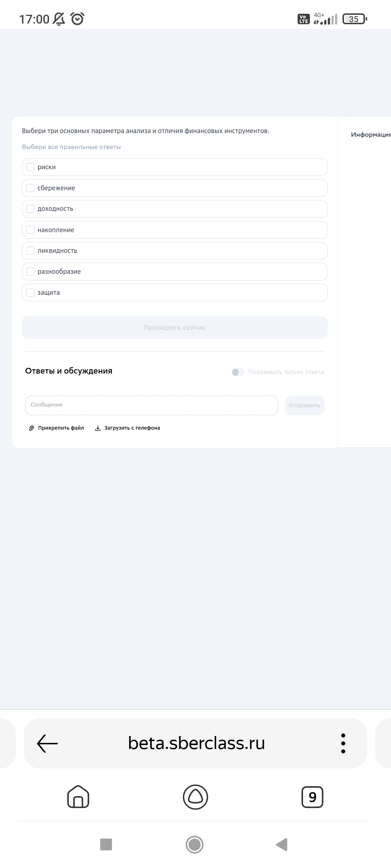Tap the Android recent apps square
391x868 pixels.
(106, 844)
